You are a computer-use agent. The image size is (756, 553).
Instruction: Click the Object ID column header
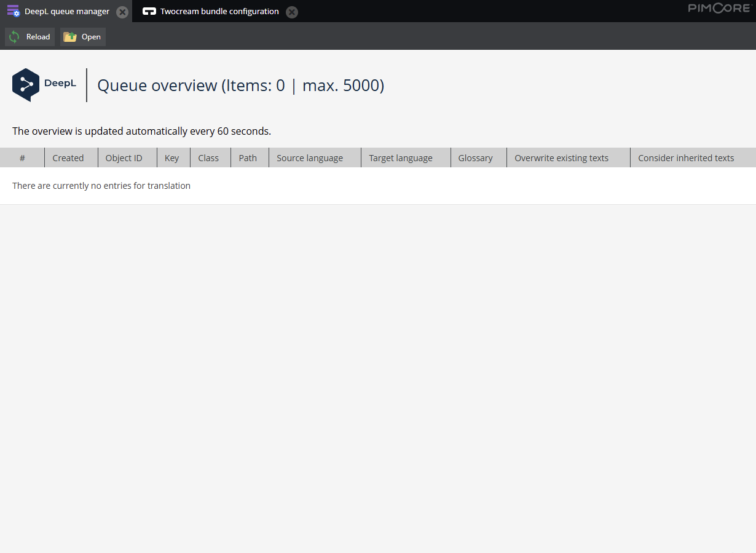pos(127,158)
